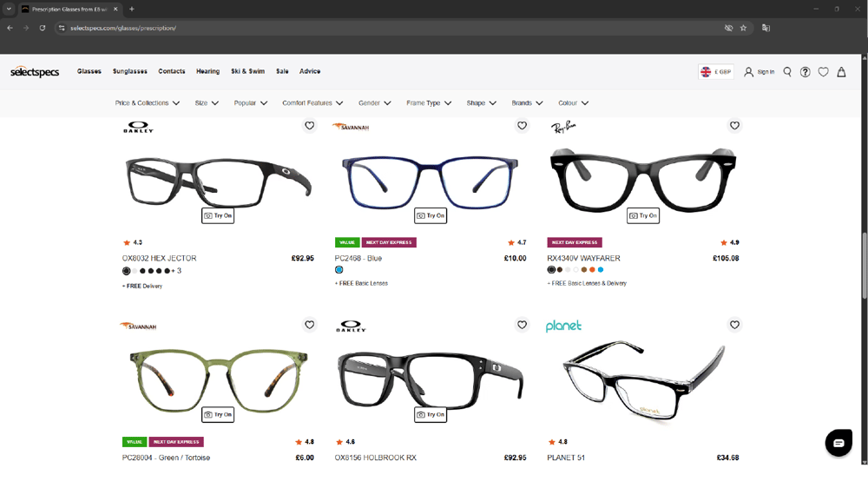Viewport: 868px width, 488px height.
Task: Click the Ray-Ban logo above RX4340V Wayfarer
Action: 563,128
